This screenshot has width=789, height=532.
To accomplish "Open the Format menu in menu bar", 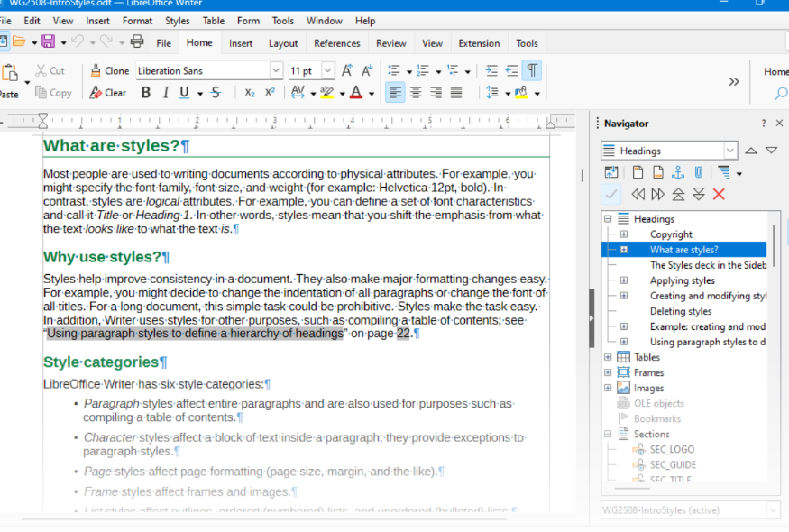I will click(137, 21).
